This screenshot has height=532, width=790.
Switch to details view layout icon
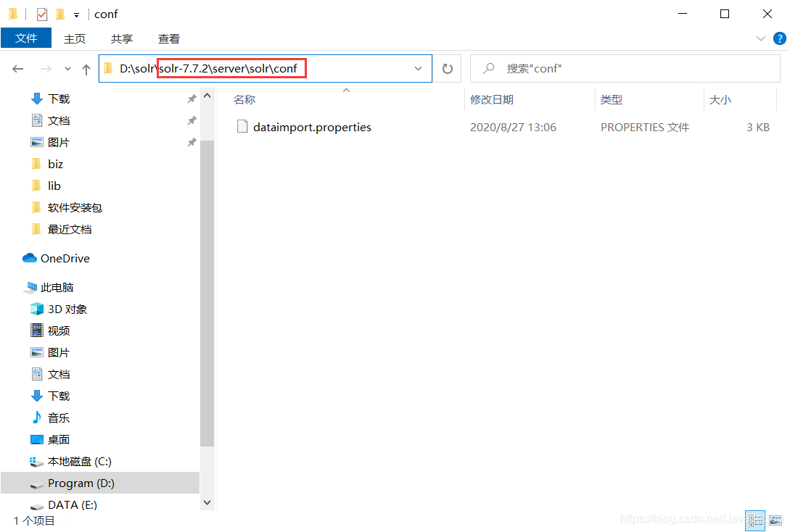pyautogui.click(x=754, y=521)
